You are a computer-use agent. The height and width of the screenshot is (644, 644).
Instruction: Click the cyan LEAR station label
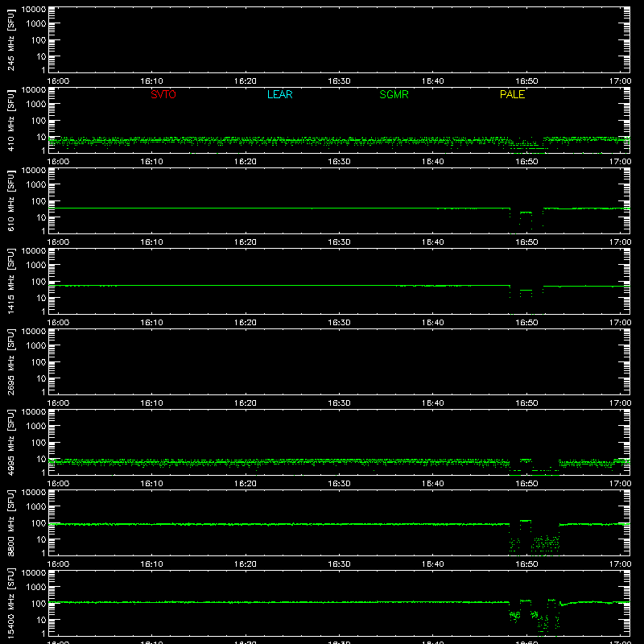[x=279, y=94]
